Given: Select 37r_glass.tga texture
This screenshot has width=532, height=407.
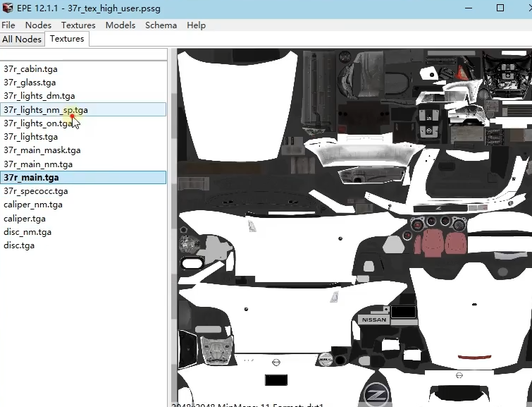Looking at the screenshot, I should pos(83,83).
